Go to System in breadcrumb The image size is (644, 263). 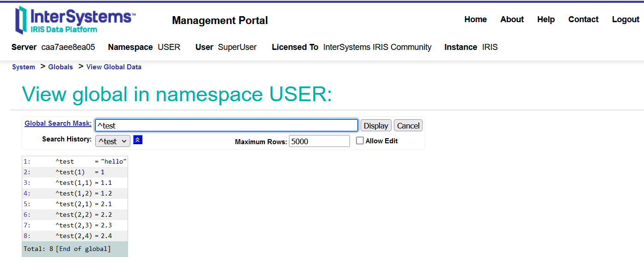pos(24,67)
